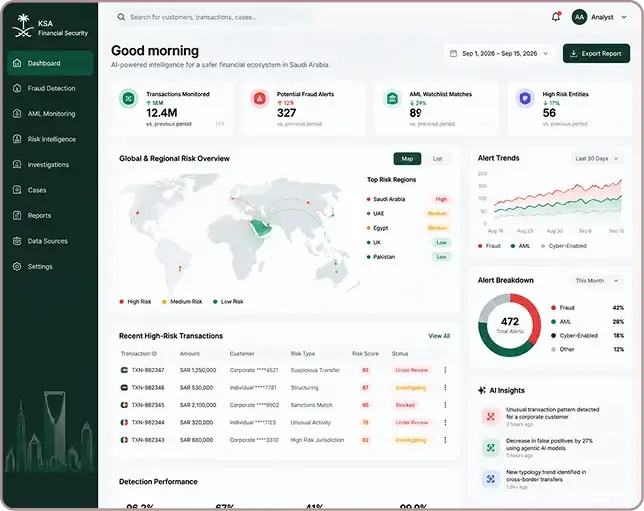Focus the customer and transaction search field
The height and width of the screenshot is (511, 644).
[x=214, y=17]
